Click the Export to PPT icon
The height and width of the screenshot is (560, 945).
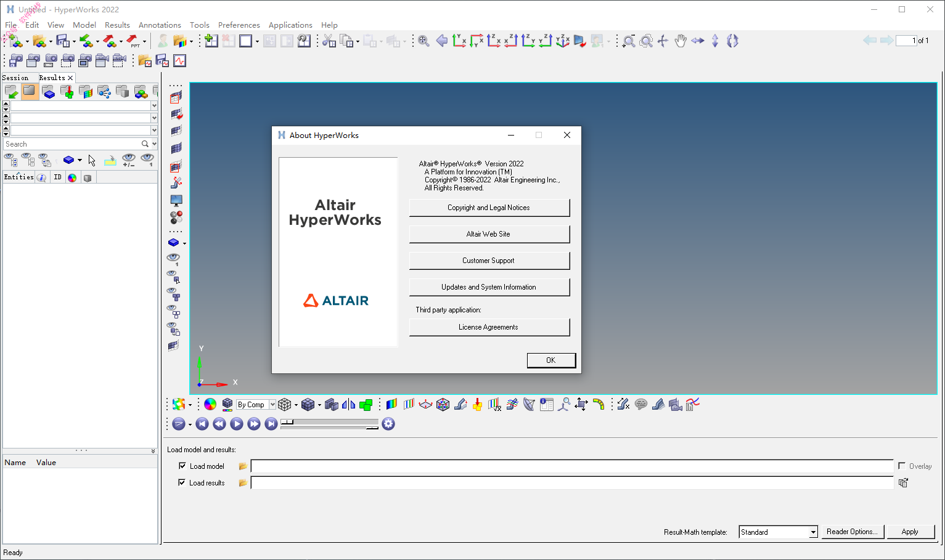pos(133,41)
